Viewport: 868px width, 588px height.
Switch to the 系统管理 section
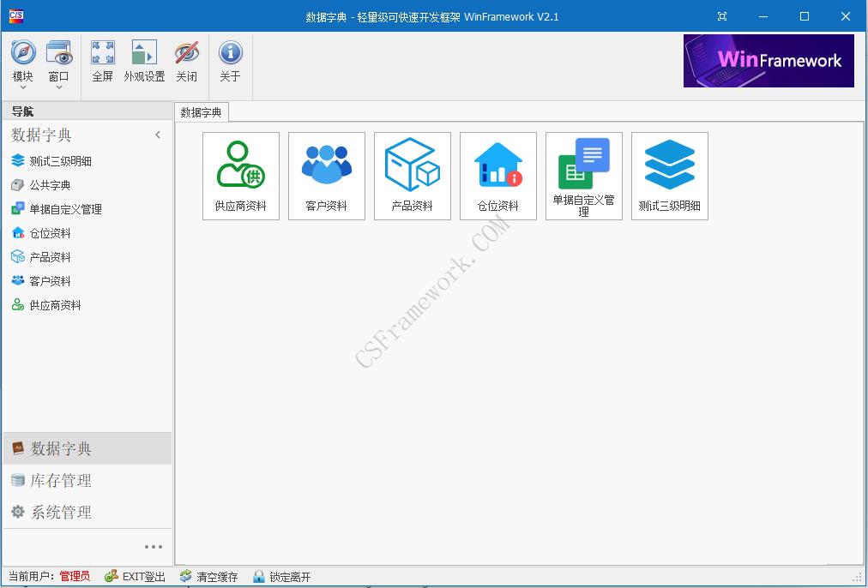click(60, 512)
